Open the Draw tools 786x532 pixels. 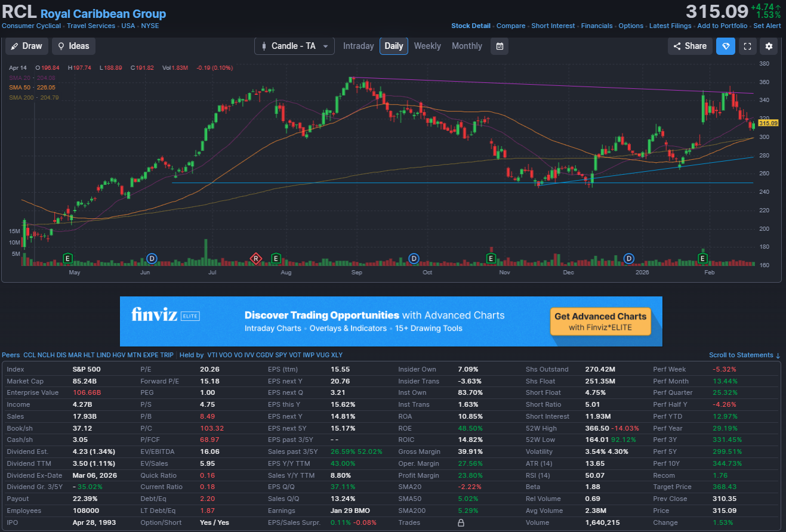pos(27,46)
